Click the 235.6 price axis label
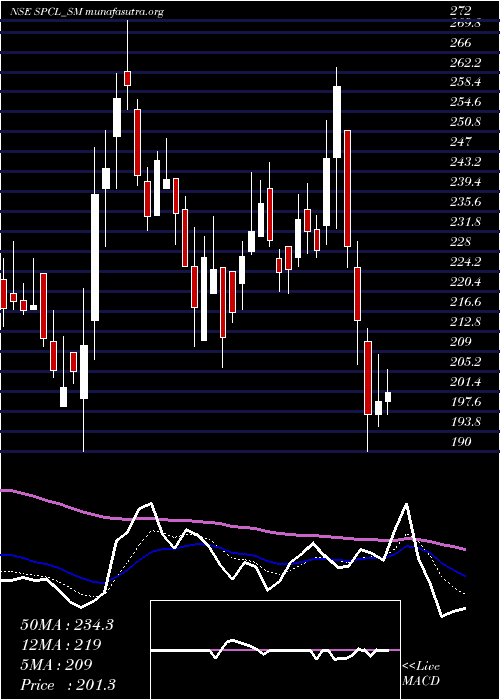Image resolution: width=500 pixels, height=700 pixels. pos(466,202)
